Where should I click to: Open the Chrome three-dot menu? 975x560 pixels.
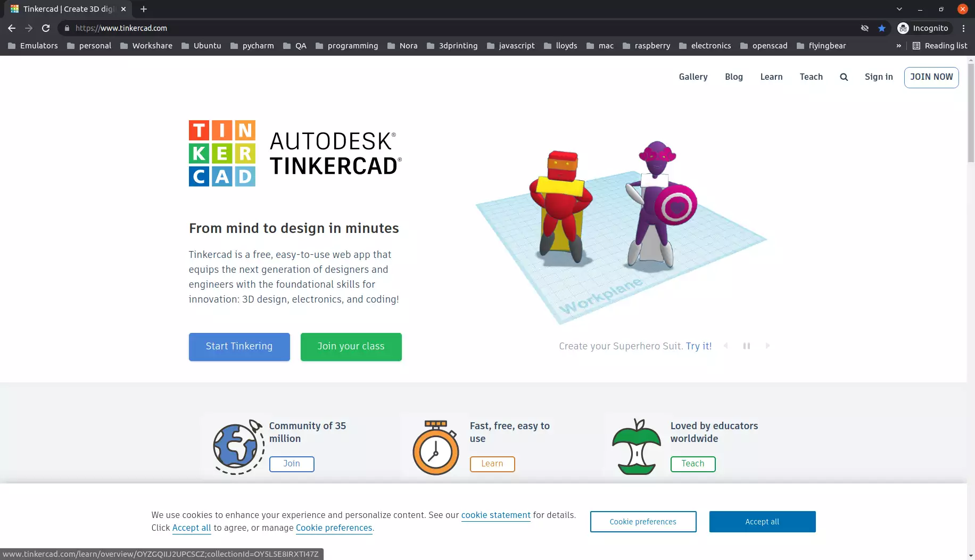pyautogui.click(x=963, y=28)
